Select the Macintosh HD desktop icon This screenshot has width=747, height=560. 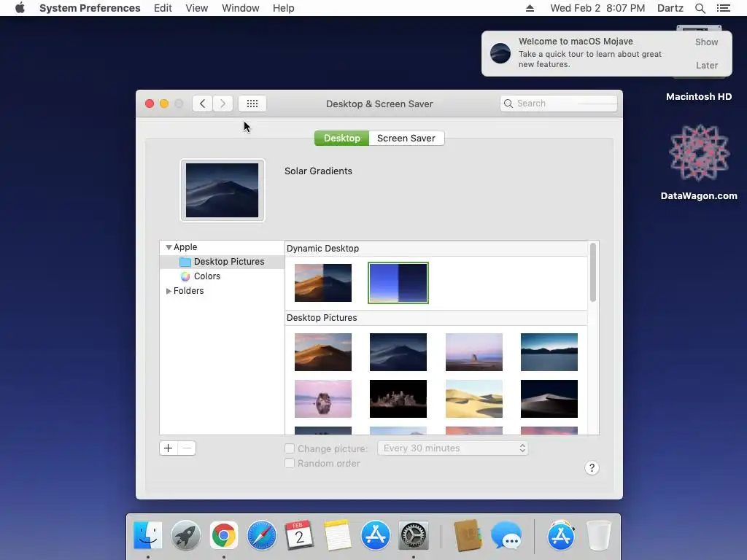pos(699,96)
